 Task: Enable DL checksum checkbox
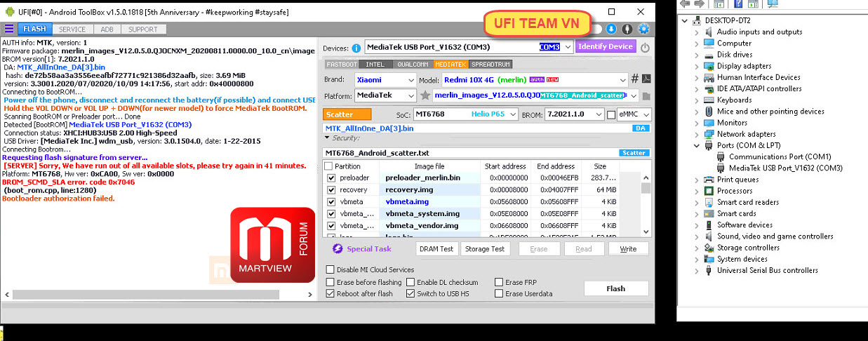pos(410,282)
